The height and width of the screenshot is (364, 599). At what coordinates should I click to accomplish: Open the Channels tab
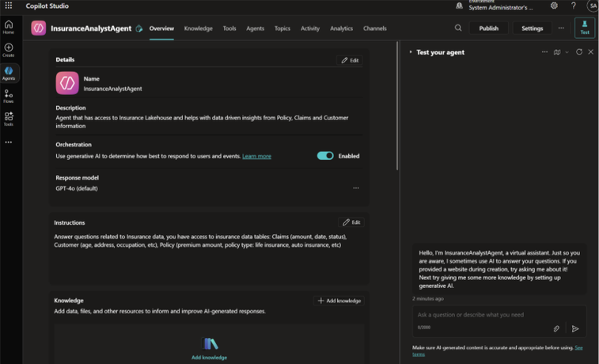375,28
